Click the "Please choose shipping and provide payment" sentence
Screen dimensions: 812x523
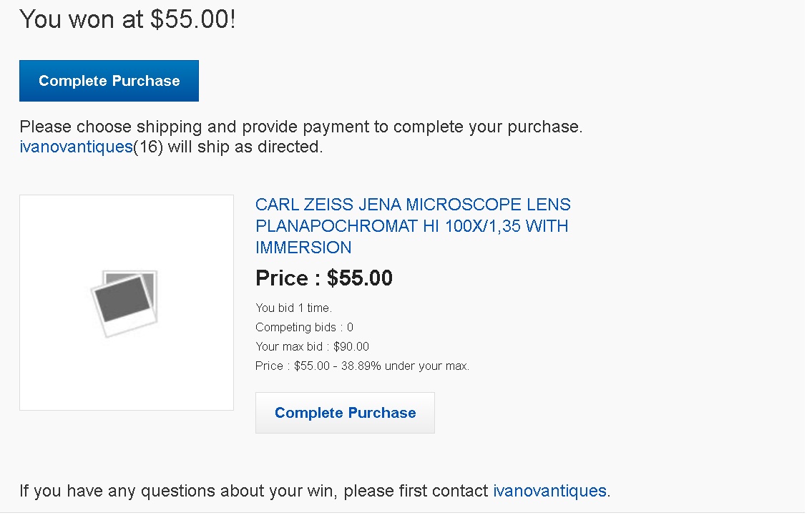click(x=301, y=127)
